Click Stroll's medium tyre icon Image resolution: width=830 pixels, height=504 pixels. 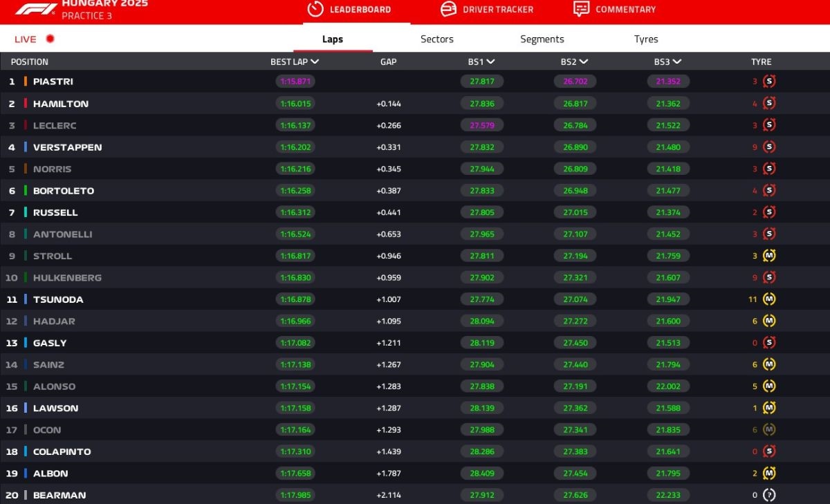(x=768, y=256)
